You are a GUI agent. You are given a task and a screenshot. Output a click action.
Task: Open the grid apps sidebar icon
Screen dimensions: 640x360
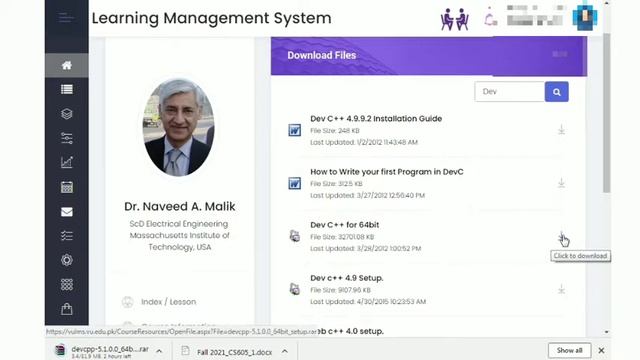point(67,284)
